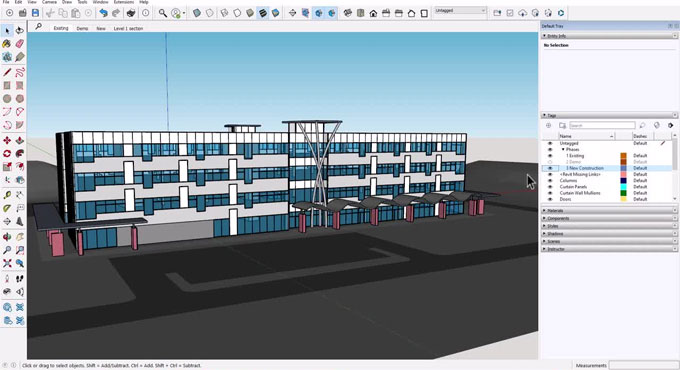The width and height of the screenshot is (680, 370).
Task: Toggle Phases folder visibility eye
Action: (x=550, y=149)
